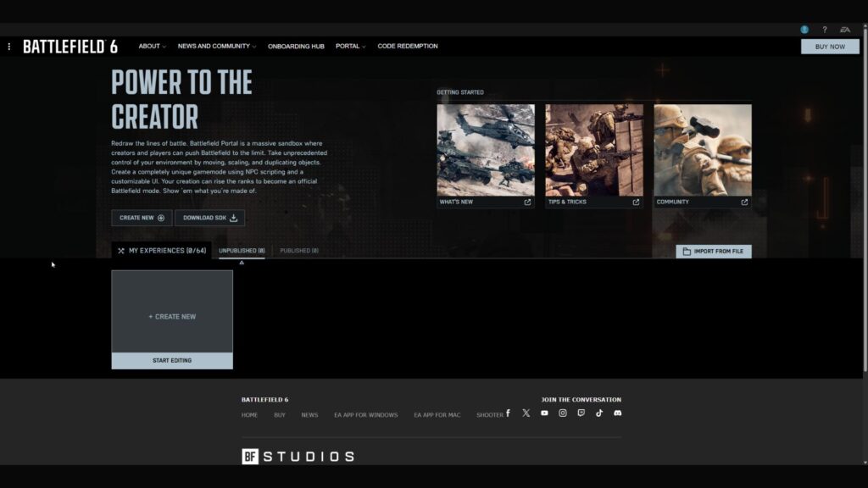Switch to the PUBLISHED (0) tab
The height and width of the screenshot is (488, 868).
point(299,251)
